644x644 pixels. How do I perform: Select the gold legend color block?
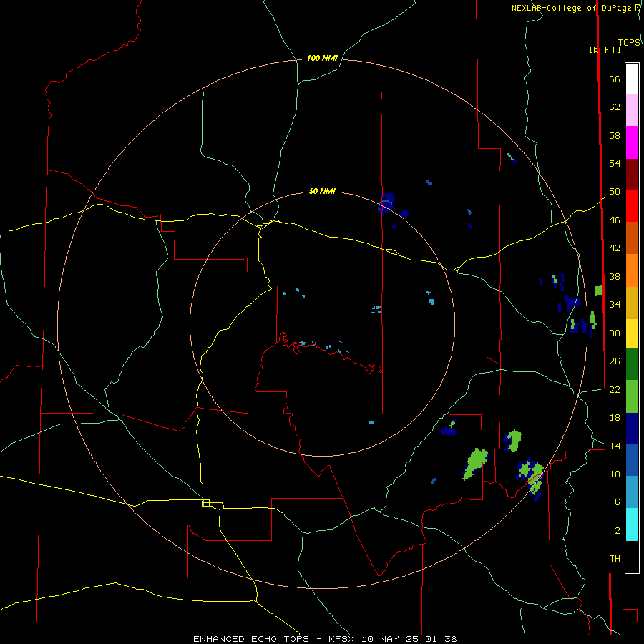pyautogui.click(x=632, y=303)
